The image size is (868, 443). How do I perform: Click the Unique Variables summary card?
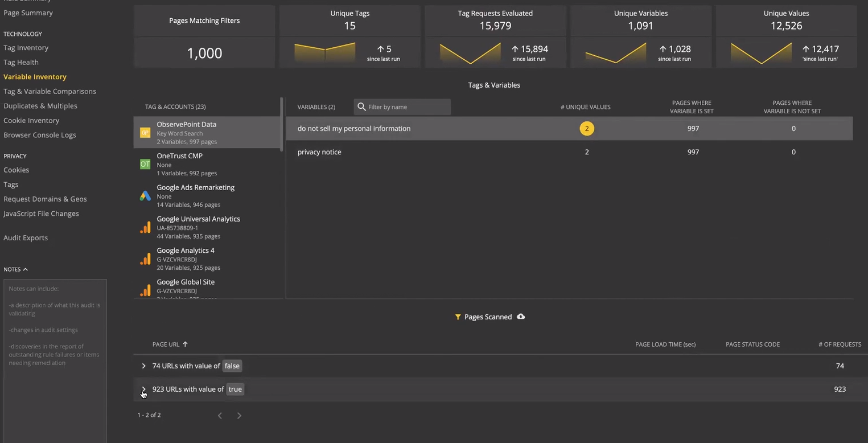pos(641,37)
